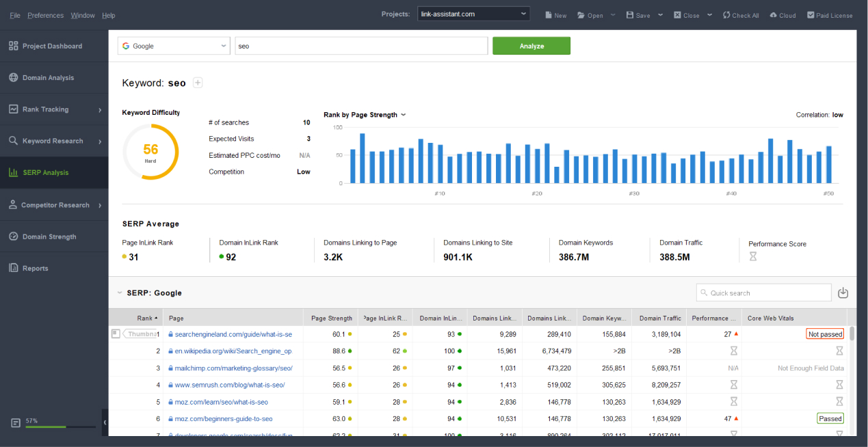Click the Save icon in the top toolbar

click(x=630, y=15)
